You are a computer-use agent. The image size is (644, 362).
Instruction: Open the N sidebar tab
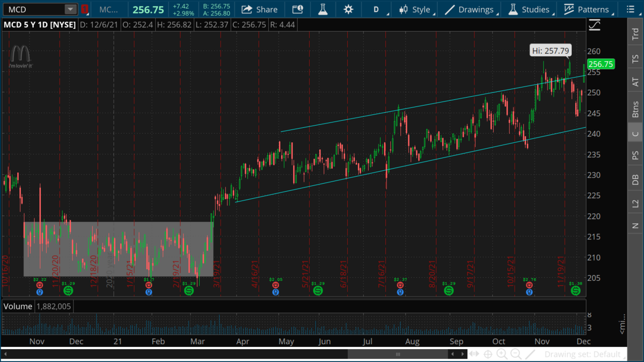pyautogui.click(x=635, y=226)
